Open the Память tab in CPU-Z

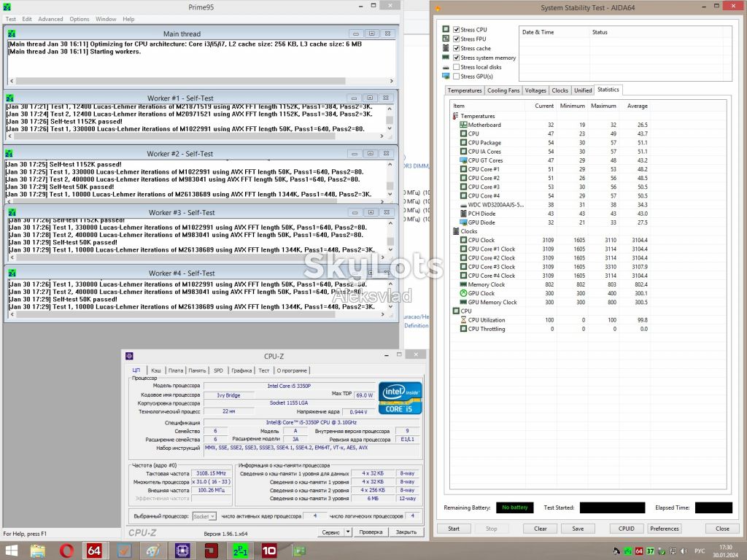coord(197,370)
